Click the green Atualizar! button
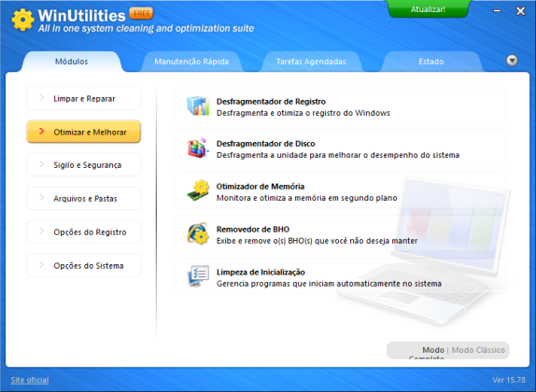The height and width of the screenshot is (392, 536). 428,9
